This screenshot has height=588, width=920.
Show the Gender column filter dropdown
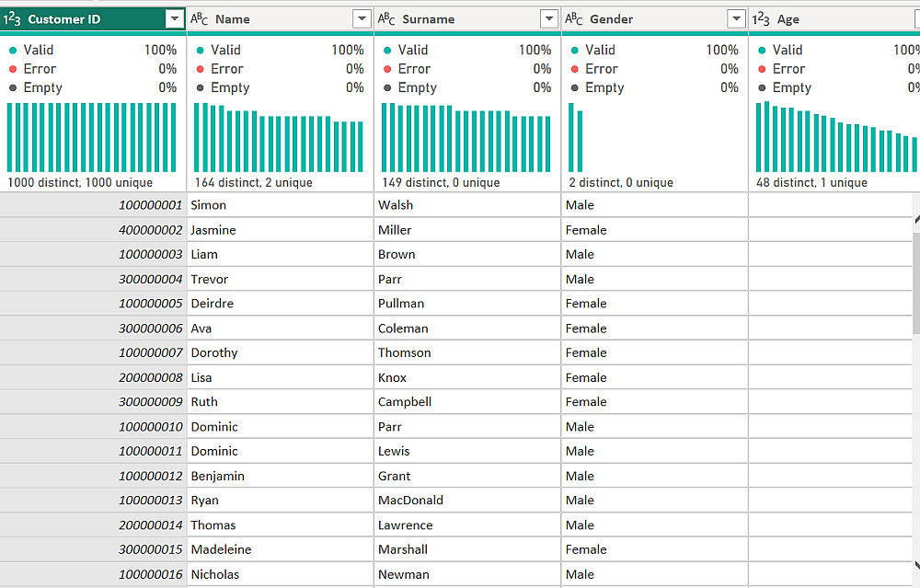pos(736,19)
